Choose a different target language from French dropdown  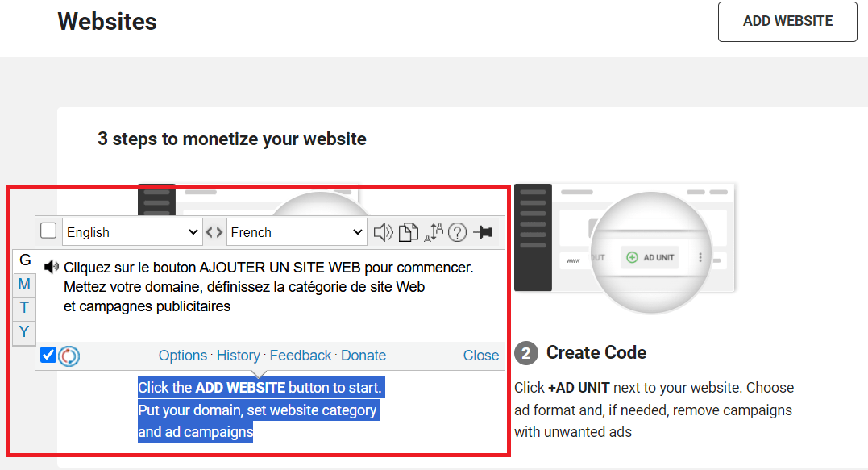[x=296, y=231]
